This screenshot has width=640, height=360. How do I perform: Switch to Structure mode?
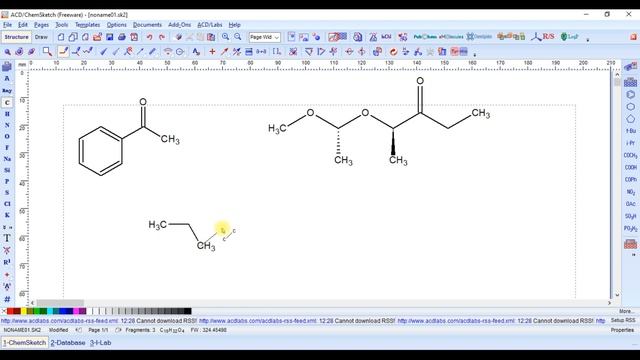(16, 37)
